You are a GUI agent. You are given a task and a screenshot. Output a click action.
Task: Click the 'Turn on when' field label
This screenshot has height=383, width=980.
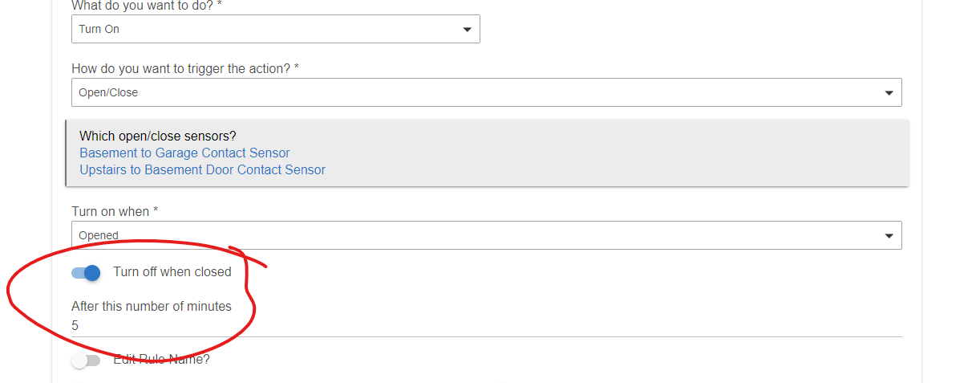115,211
